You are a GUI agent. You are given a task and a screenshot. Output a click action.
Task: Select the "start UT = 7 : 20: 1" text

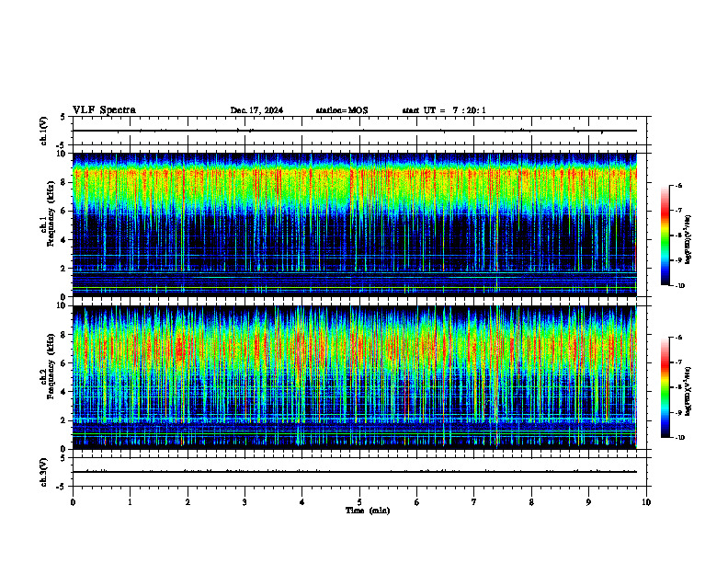[444, 110]
